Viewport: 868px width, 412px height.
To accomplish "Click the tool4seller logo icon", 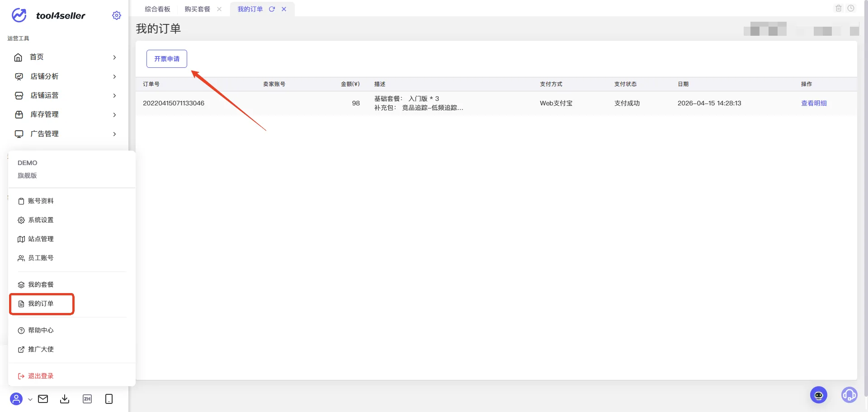I will coord(19,15).
